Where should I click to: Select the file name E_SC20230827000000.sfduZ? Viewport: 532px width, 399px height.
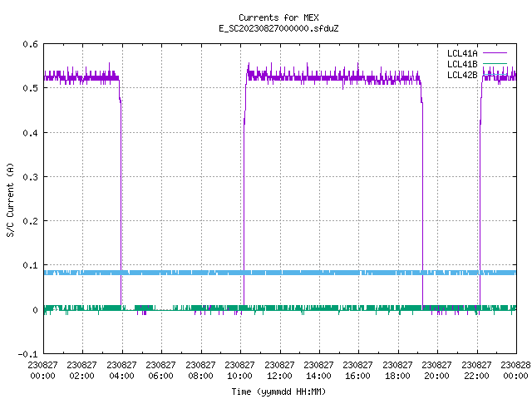click(x=278, y=28)
